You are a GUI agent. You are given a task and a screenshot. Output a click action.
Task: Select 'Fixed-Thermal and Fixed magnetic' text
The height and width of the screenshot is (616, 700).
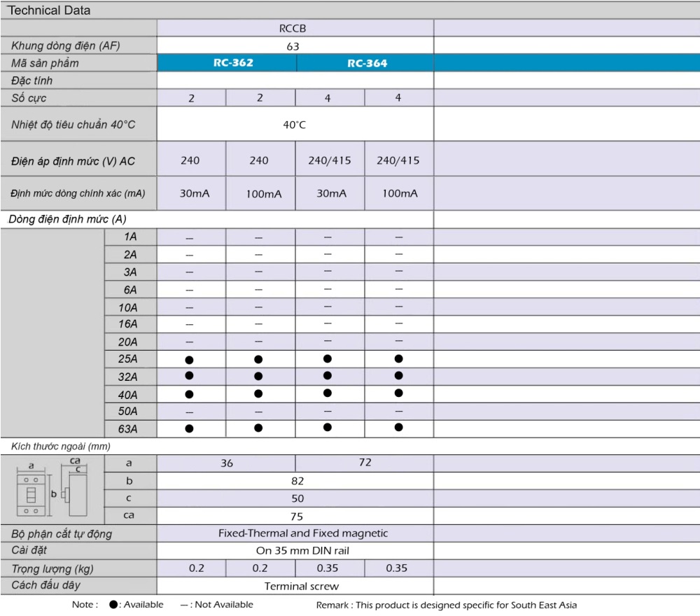coord(303,533)
